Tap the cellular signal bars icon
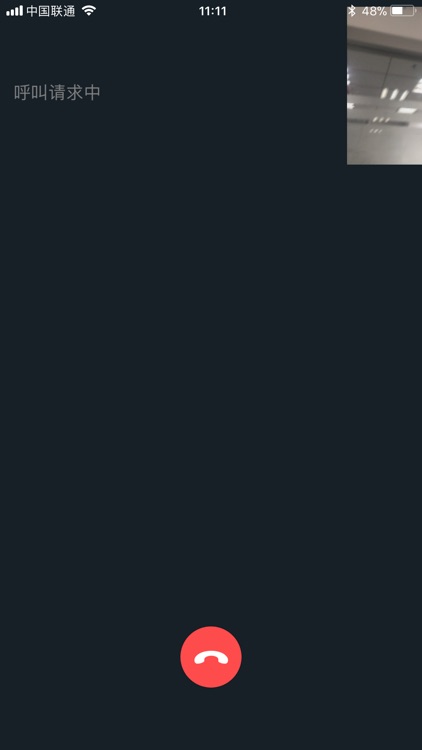The width and height of the screenshot is (422, 750). (x=14, y=11)
